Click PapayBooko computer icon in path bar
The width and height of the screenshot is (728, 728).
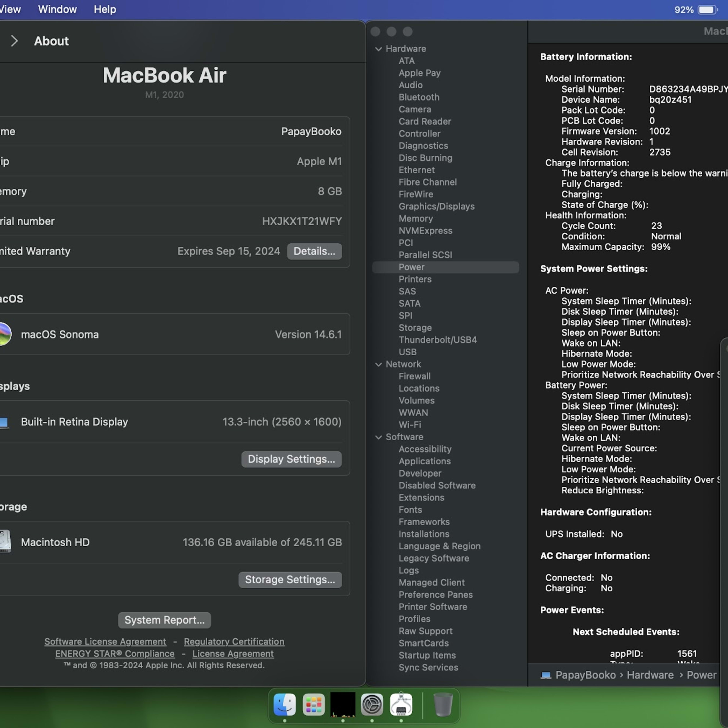click(546, 675)
